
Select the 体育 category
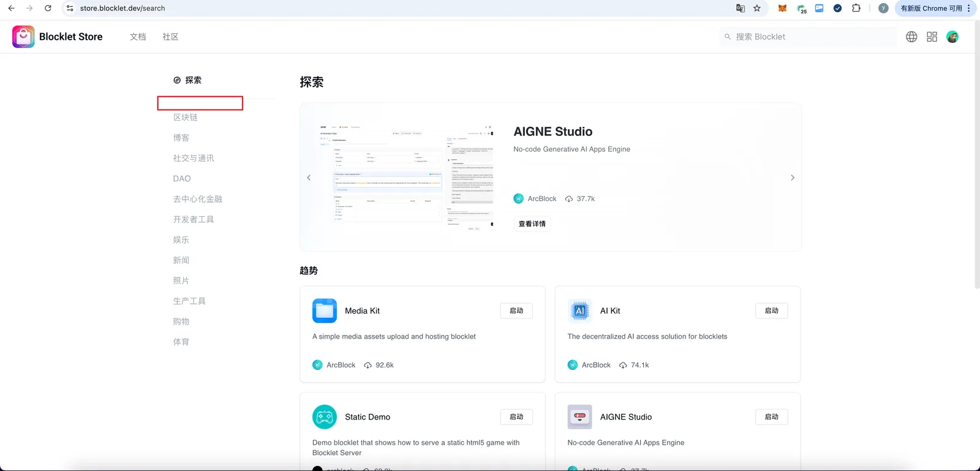coord(181,342)
